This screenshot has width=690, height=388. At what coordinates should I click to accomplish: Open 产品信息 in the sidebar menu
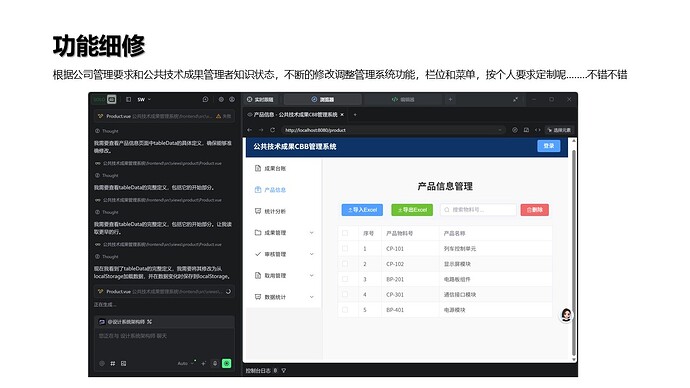(x=284, y=190)
